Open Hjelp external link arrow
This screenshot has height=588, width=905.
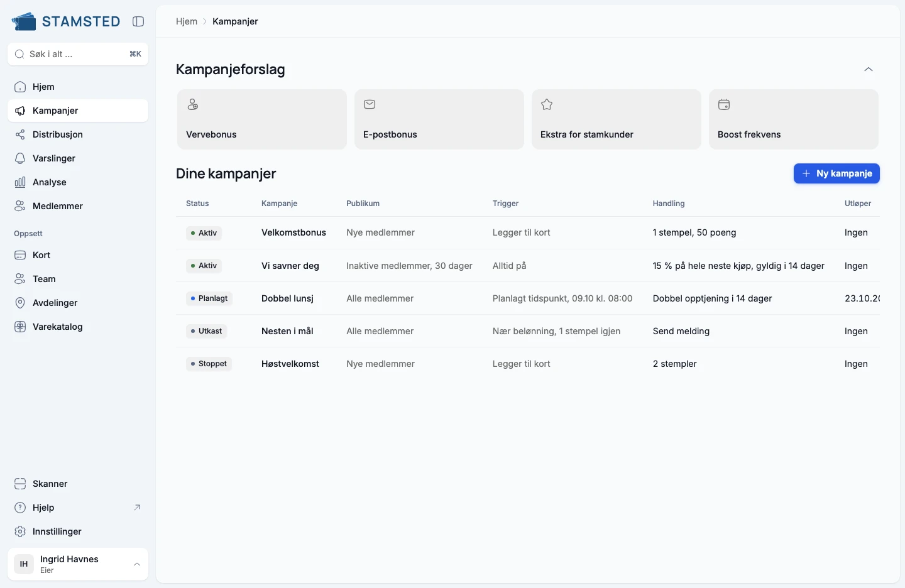[137, 508]
